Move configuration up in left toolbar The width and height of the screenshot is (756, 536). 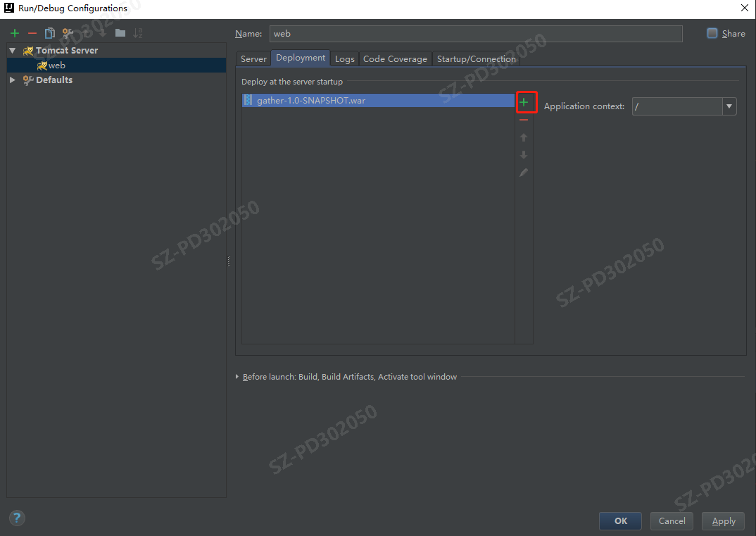(x=85, y=33)
